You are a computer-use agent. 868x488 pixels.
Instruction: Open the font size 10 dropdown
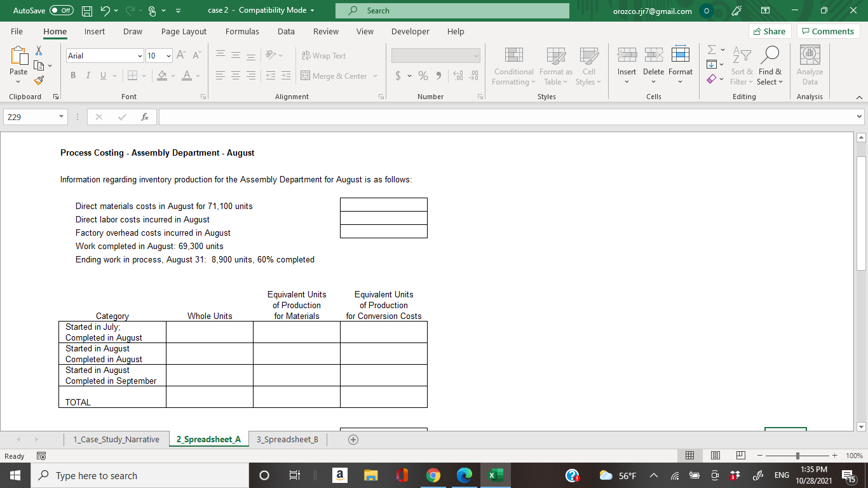pyautogui.click(x=169, y=56)
